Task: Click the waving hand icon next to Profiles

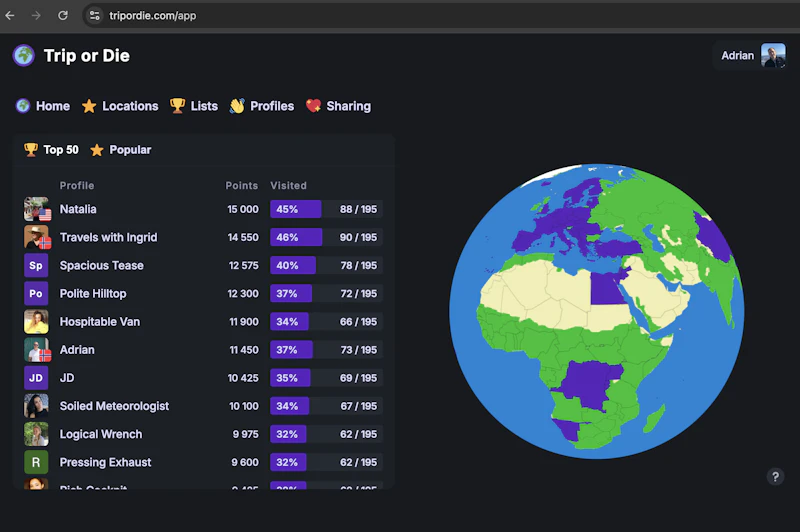Action: click(237, 106)
